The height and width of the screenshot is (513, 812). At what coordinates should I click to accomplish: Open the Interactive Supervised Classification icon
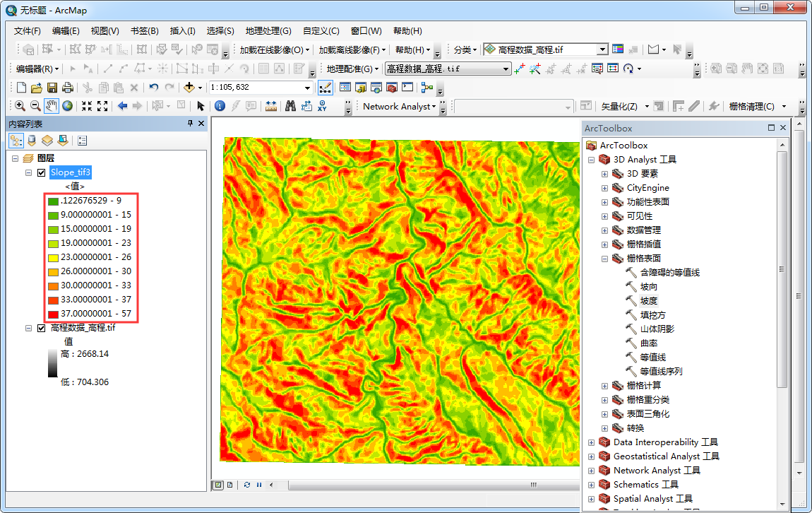[x=618, y=49]
